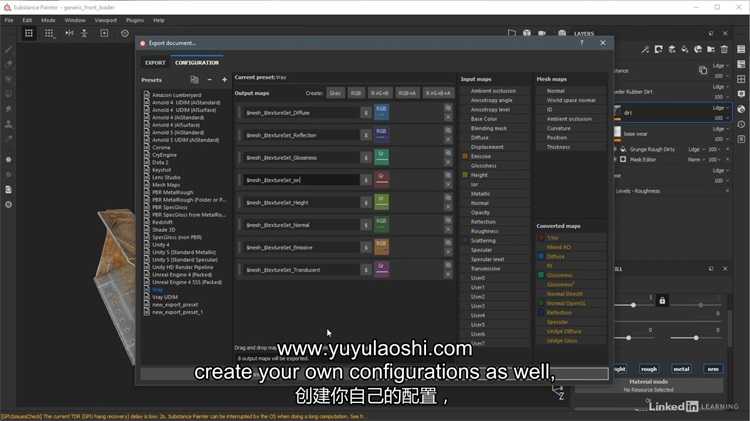The image size is (750, 421).
Task: Create an RGB output map
Action: (356, 93)
